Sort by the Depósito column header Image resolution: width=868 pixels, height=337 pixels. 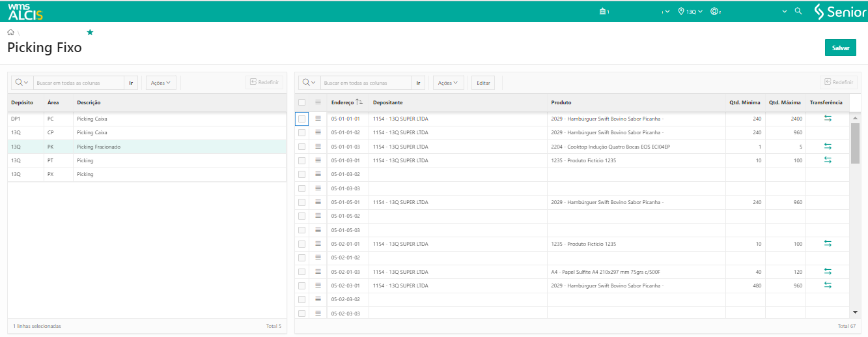(x=22, y=102)
